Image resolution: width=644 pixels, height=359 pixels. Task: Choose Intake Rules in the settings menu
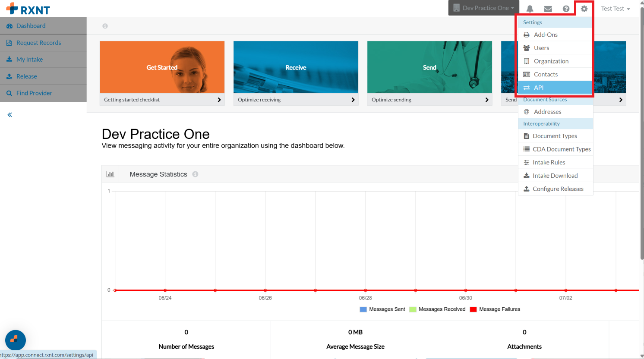[556, 162]
